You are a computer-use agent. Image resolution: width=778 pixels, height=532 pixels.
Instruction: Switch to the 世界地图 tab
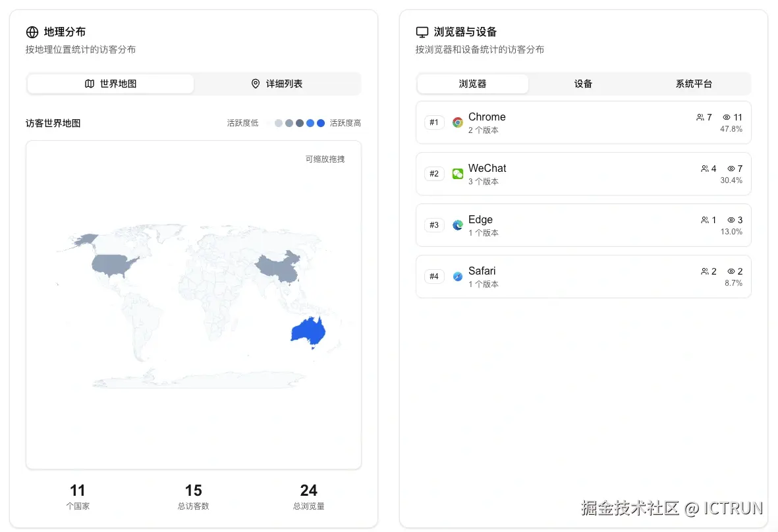coord(111,84)
